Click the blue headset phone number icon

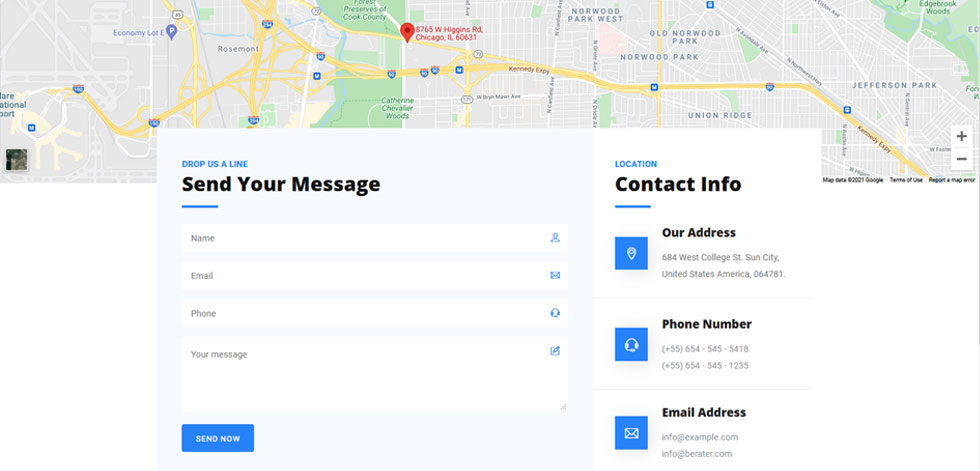pos(631,344)
